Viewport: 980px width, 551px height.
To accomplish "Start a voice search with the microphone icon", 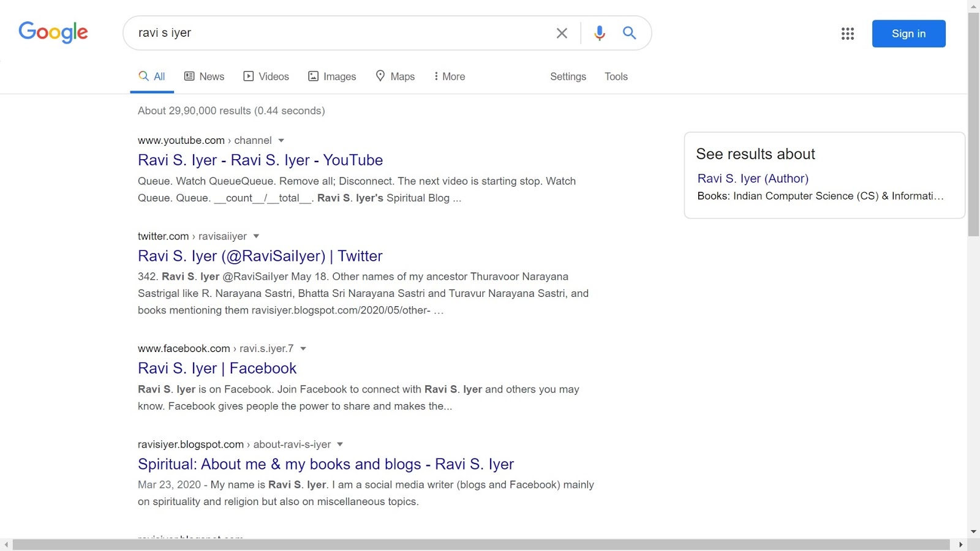I will (x=599, y=33).
